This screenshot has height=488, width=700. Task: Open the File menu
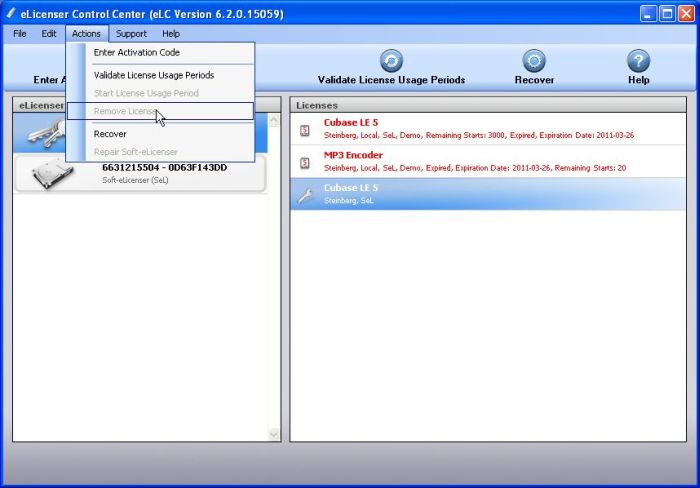coord(20,34)
